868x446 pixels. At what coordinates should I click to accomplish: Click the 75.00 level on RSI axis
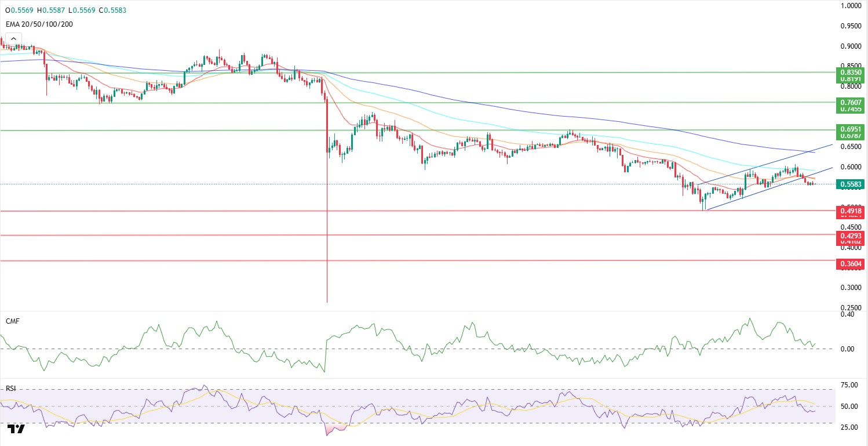[x=849, y=385]
